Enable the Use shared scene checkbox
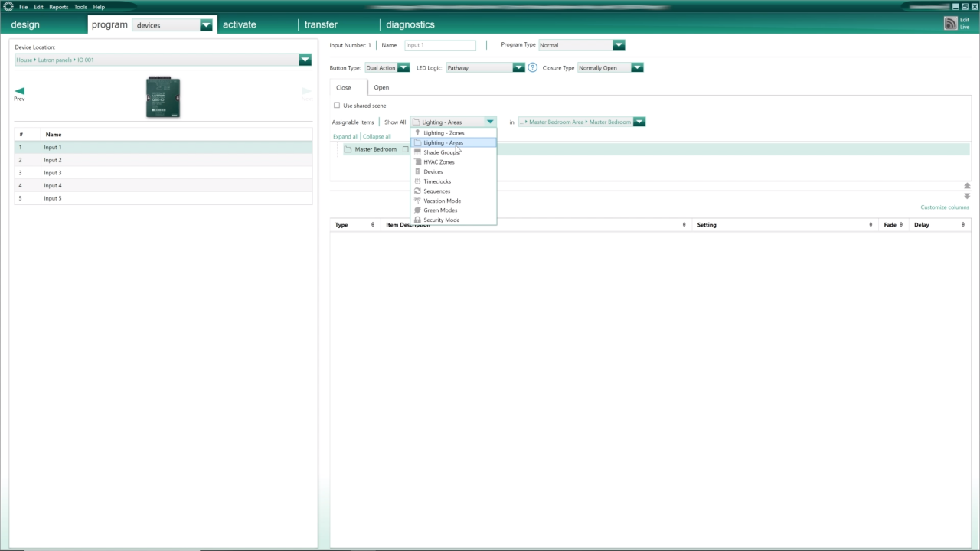This screenshot has width=980, height=551. click(x=337, y=106)
